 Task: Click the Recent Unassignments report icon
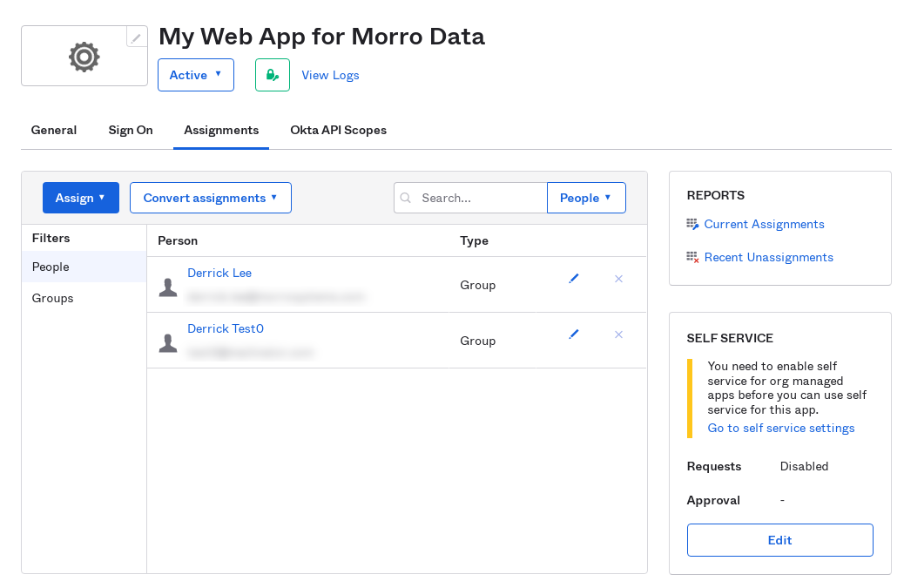click(692, 257)
